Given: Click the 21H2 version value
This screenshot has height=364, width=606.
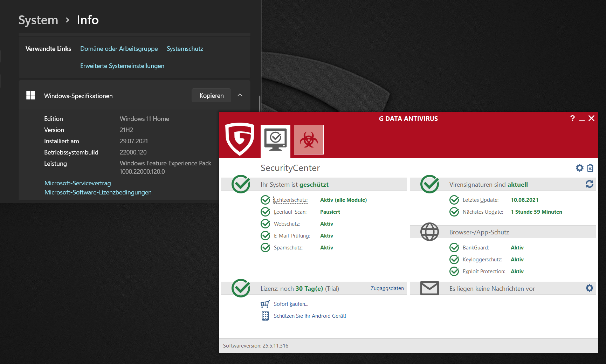Looking at the screenshot, I should (126, 130).
